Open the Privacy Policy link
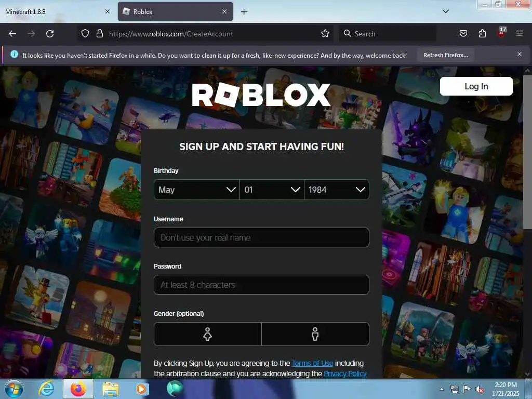Screen dimensions: 532x399 coord(345,374)
